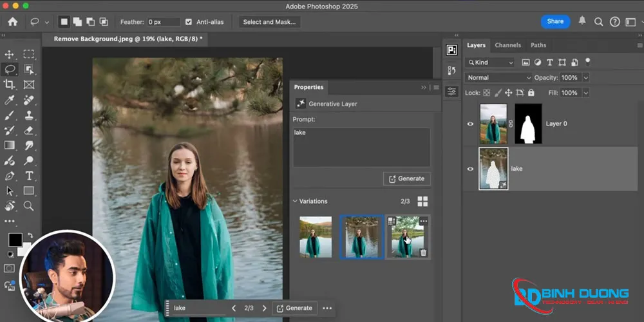Click Generate in the Properties panel
The width and height of the screenshot is (644, 322).
click(x=406, y=178)
